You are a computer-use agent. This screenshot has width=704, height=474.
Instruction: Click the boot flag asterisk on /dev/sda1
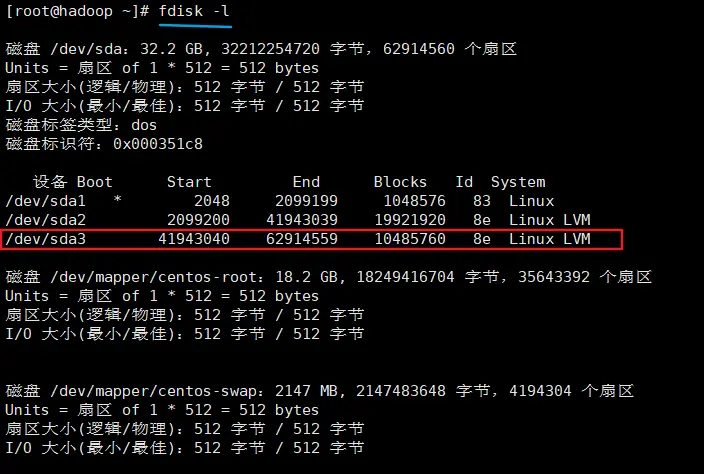point(118,199)
